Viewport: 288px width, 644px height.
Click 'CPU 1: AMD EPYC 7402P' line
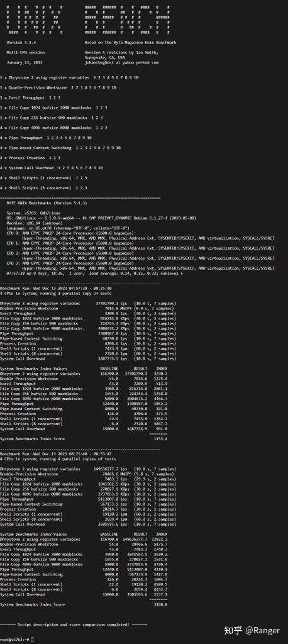[70, 243]
